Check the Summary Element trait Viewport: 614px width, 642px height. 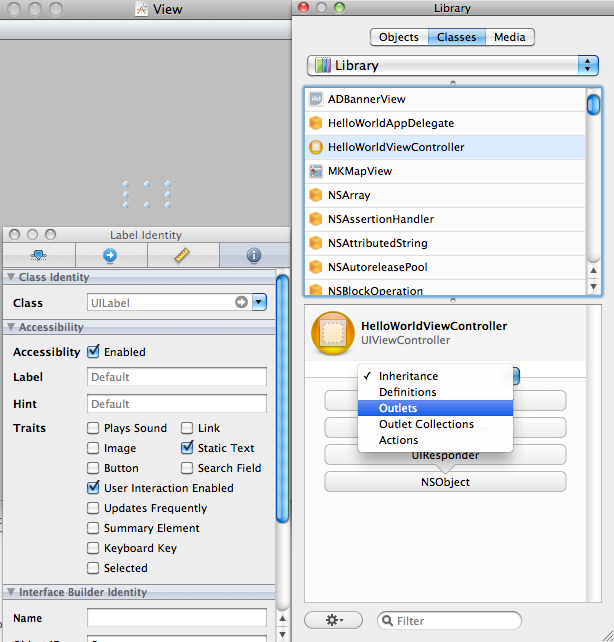click(93, 528)
